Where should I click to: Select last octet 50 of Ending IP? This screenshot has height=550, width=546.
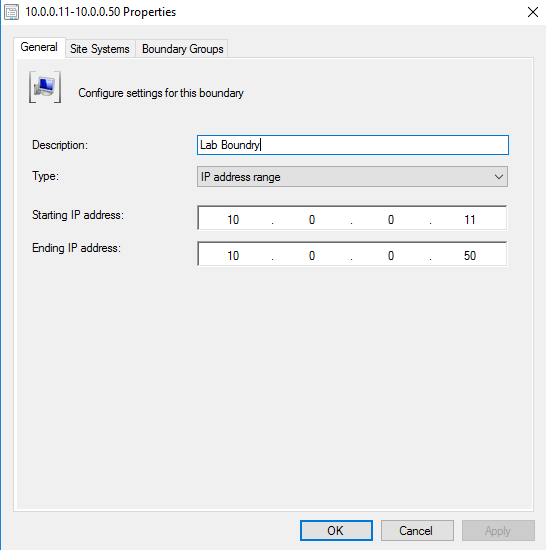coord(470,255)
